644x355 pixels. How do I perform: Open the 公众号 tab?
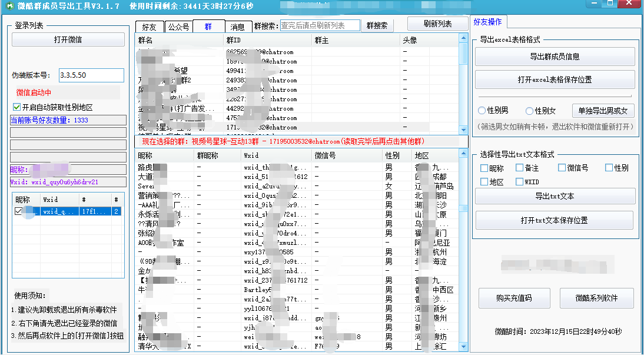(x=178, y=26)
